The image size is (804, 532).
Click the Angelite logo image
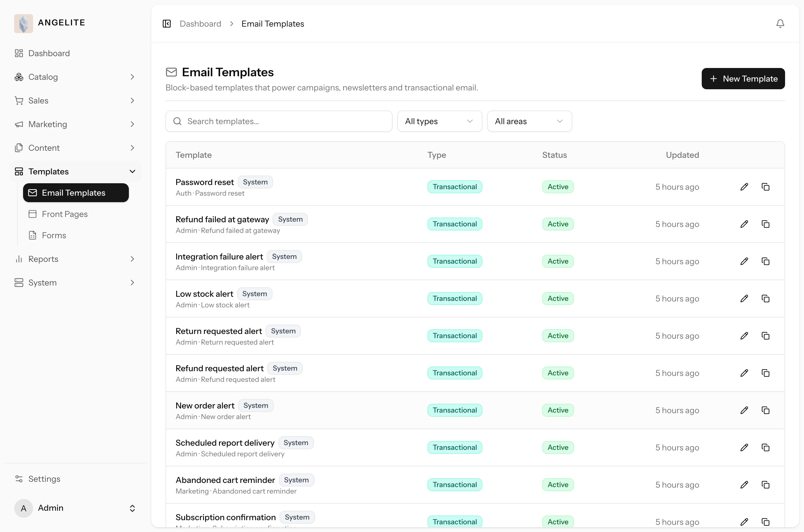[x=23, y=23]
